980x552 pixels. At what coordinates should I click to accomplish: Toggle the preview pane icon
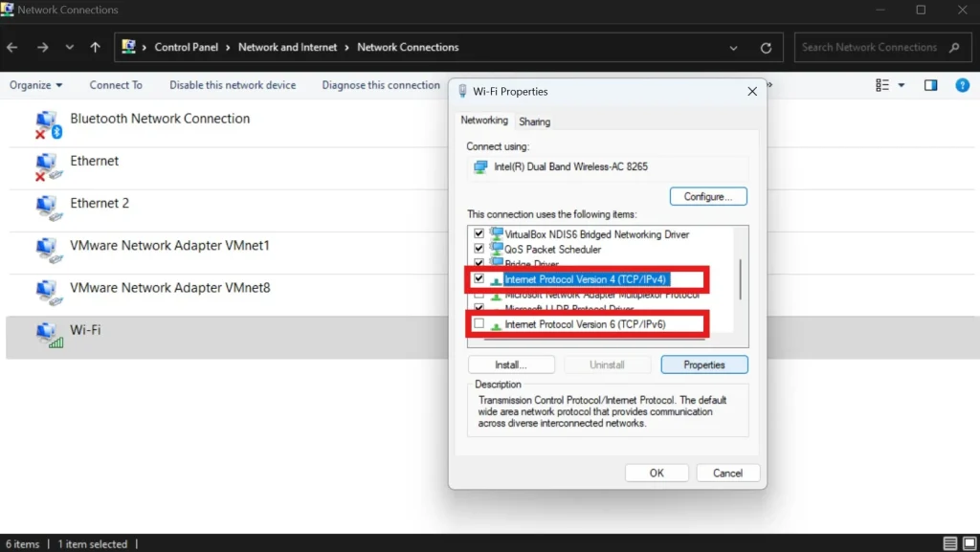pyautogui.click(x=930, y=85)
